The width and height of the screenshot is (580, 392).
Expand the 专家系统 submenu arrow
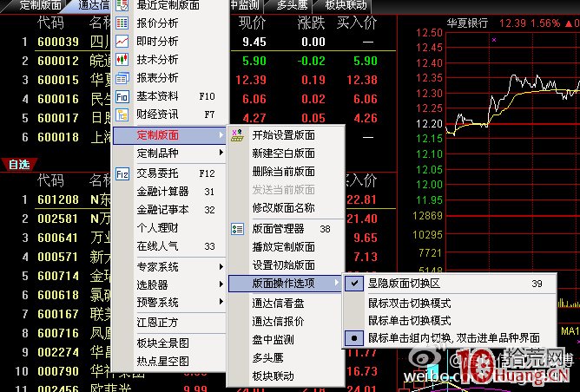(221, 267)
